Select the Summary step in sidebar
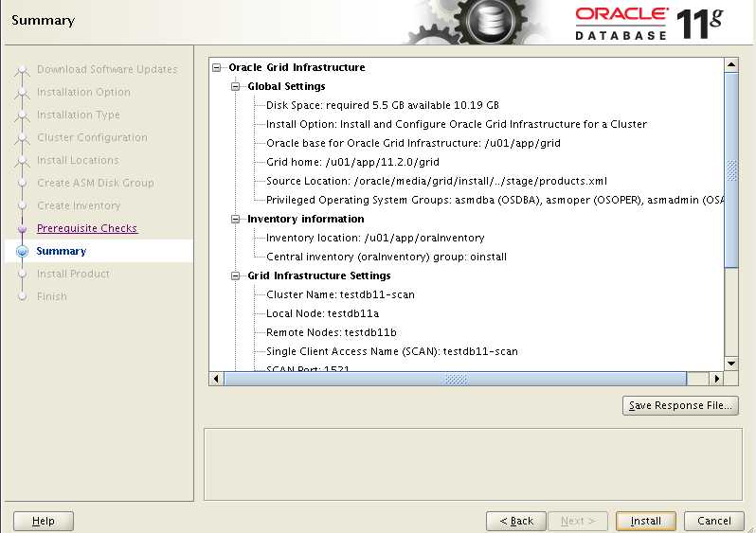756x533 pixels. click(x=62, y=251)
